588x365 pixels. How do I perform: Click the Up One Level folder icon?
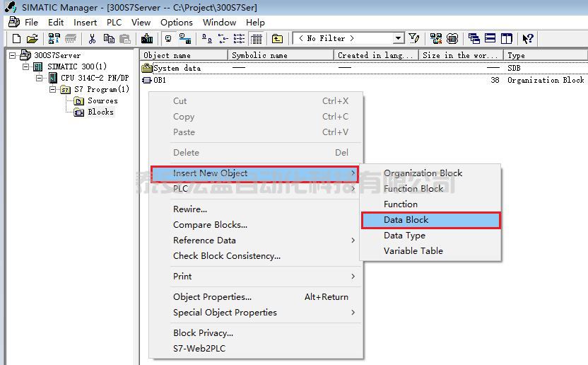[x=277, y=39]
